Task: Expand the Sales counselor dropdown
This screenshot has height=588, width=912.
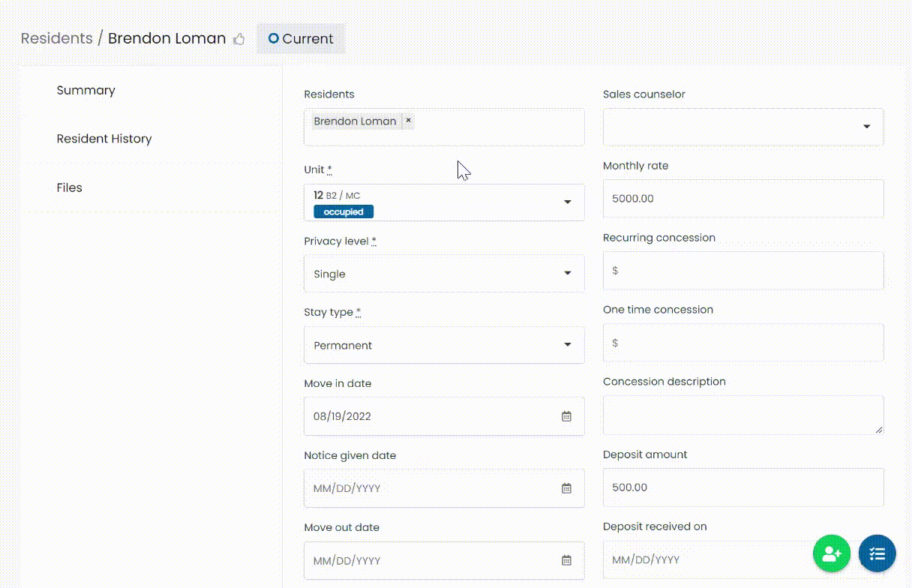Action: pyautogui.click(x=743, y=127)
